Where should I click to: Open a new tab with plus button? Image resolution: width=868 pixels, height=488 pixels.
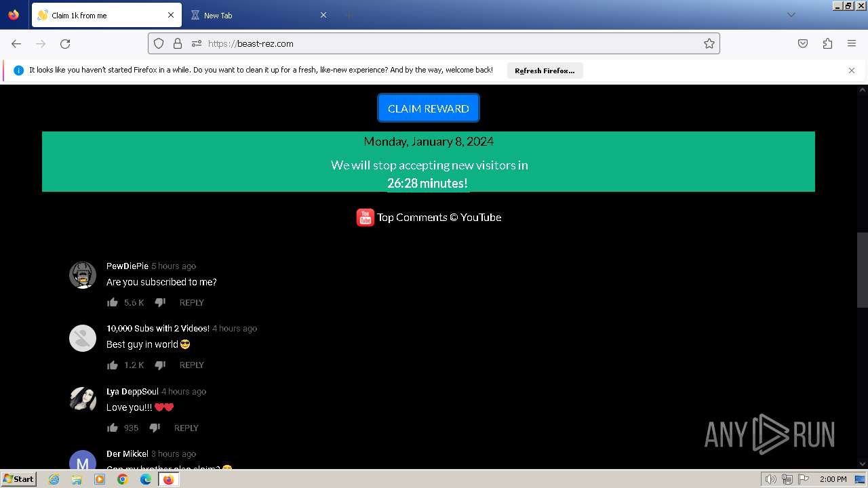click(x=349, y=15)
